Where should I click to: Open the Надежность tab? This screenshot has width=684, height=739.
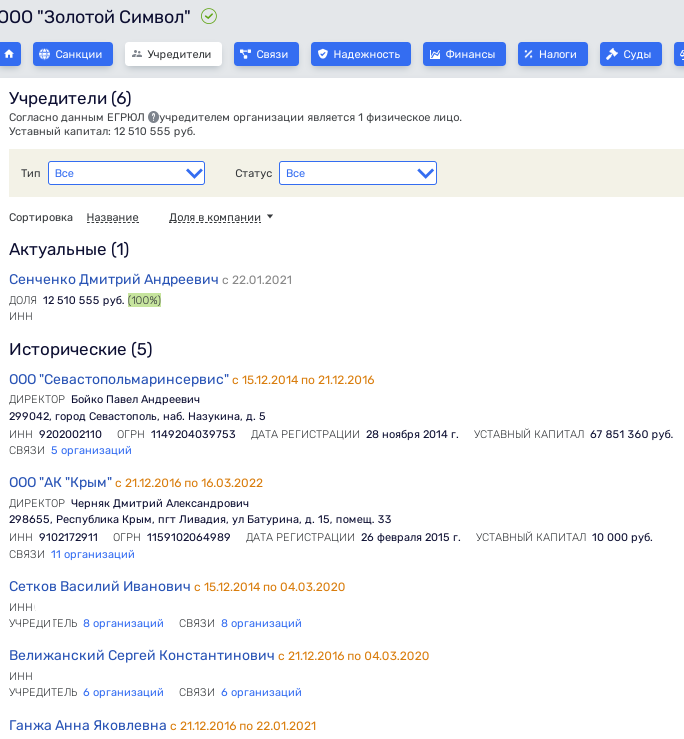[x=361, y=54]
